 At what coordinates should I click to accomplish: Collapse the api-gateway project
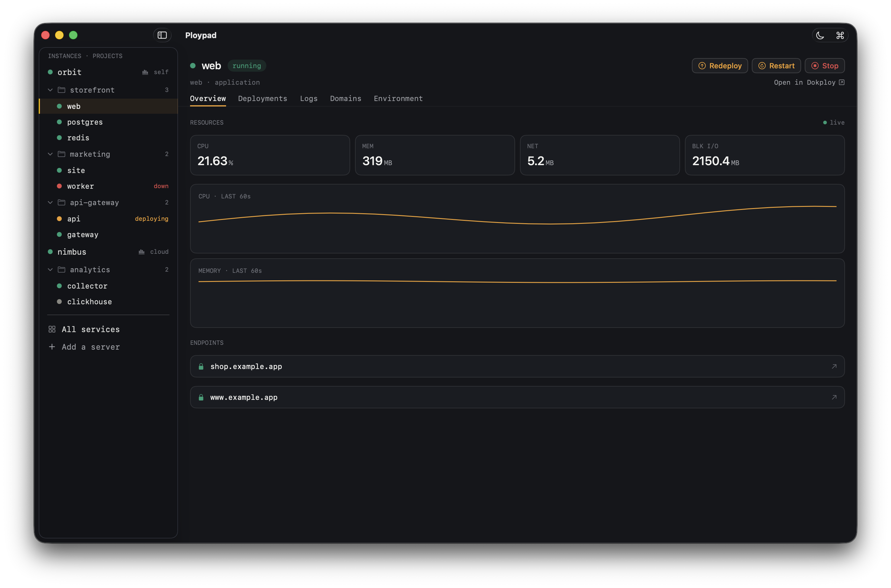(50, 202)
